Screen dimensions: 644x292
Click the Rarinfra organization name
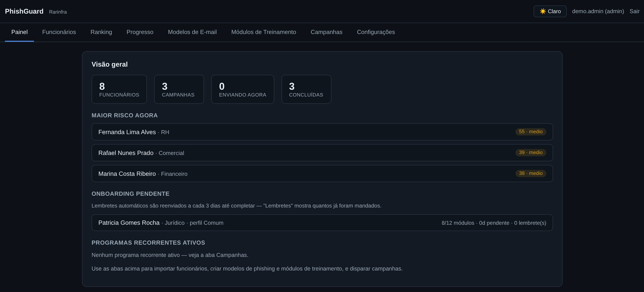click(x=58, y=12)
